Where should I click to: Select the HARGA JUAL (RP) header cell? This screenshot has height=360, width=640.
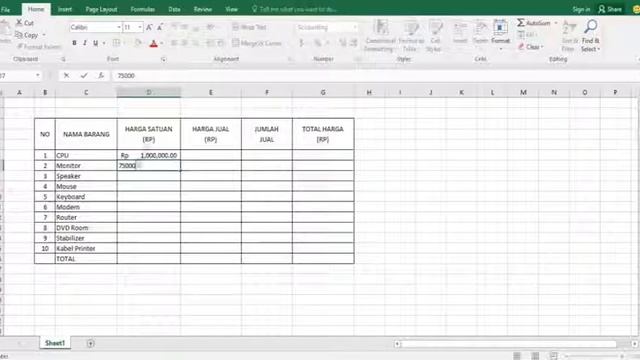[x=211, y=134]
